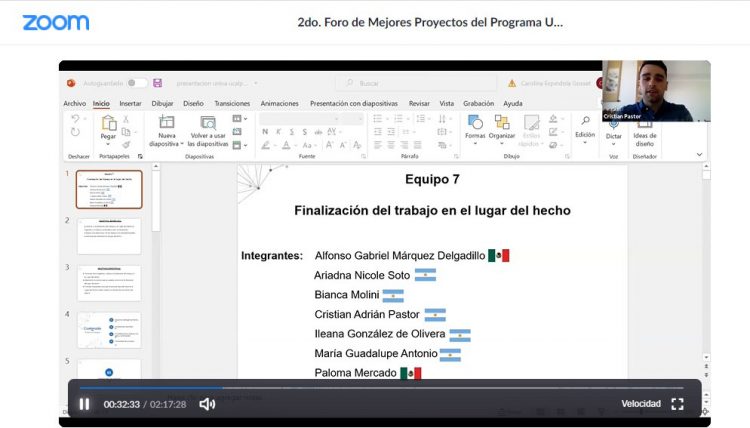Toggle the Autoguardado switch
The image size is (750, 428).
coord(136,83)
